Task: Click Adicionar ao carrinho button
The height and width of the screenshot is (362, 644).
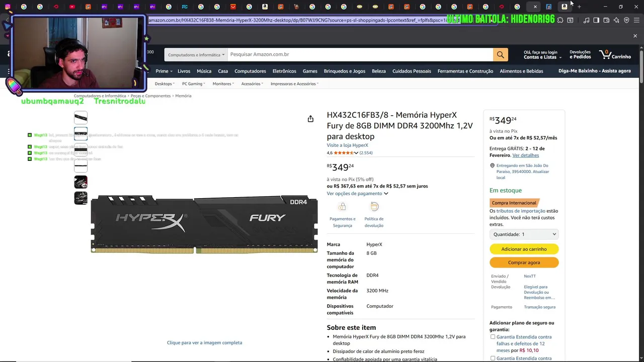Action: pos(524,249)
